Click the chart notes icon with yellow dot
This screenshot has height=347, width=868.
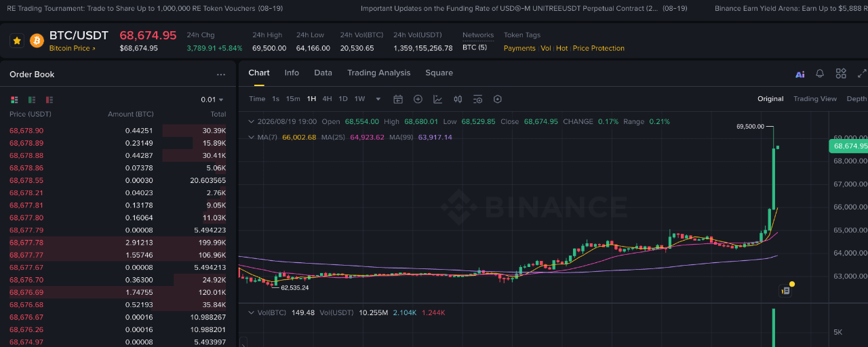coord(786,290)
